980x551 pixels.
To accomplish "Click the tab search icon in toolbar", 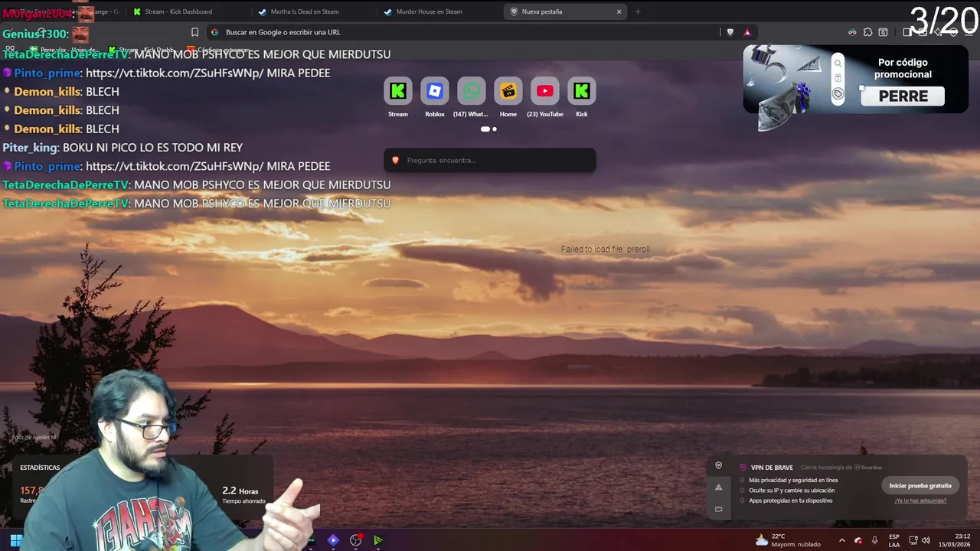I will point(883,32).
